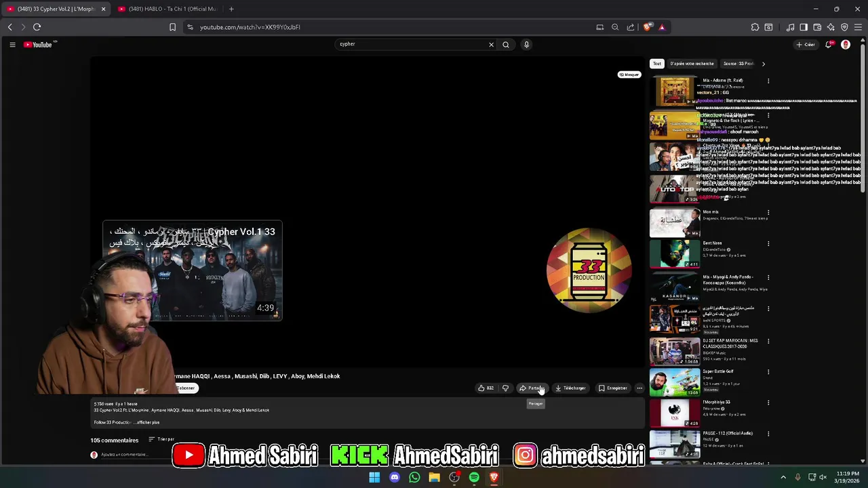Share the page via the address bar share icon
This screenshot has width=868, height=488.
[x=631, y=27]
